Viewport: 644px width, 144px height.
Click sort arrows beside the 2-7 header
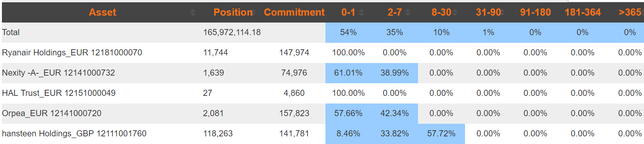[x=408, y=13]
